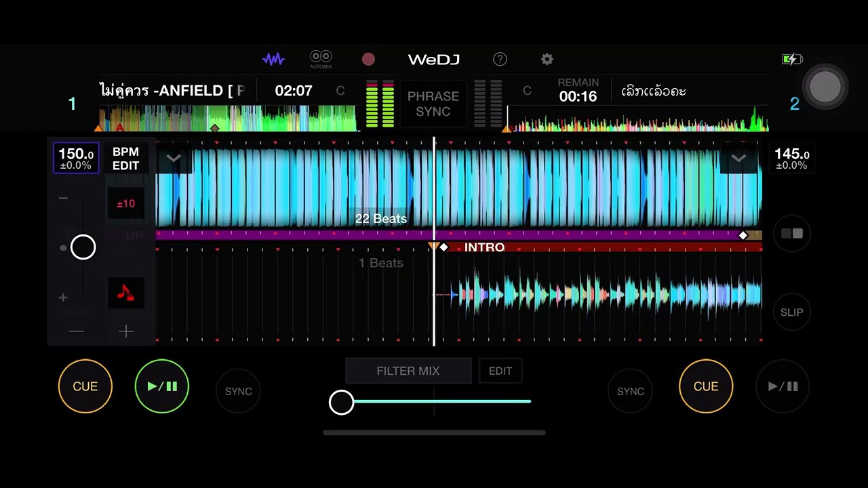The width and height of the screenshot is (868, 488).
Task: Enable SLIP mode on deck 2
Action: [791, 312]
